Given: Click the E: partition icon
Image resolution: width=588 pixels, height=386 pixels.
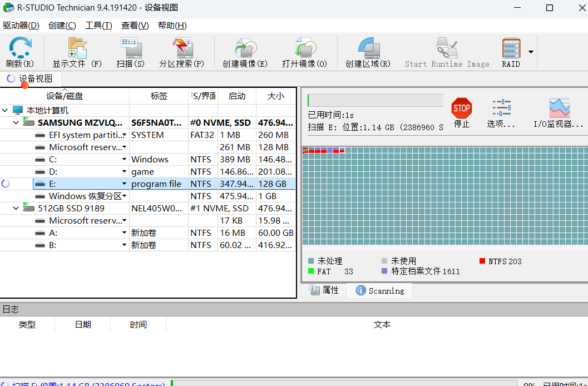Looking at the screenshot, I should (40, 184).
